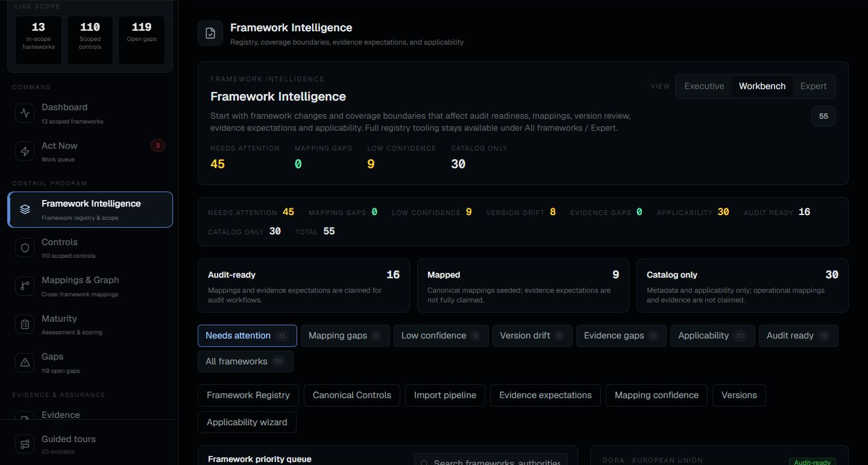Open Dashboard in sidebar
Screen dimensions: 868x465
click(90, 113)
